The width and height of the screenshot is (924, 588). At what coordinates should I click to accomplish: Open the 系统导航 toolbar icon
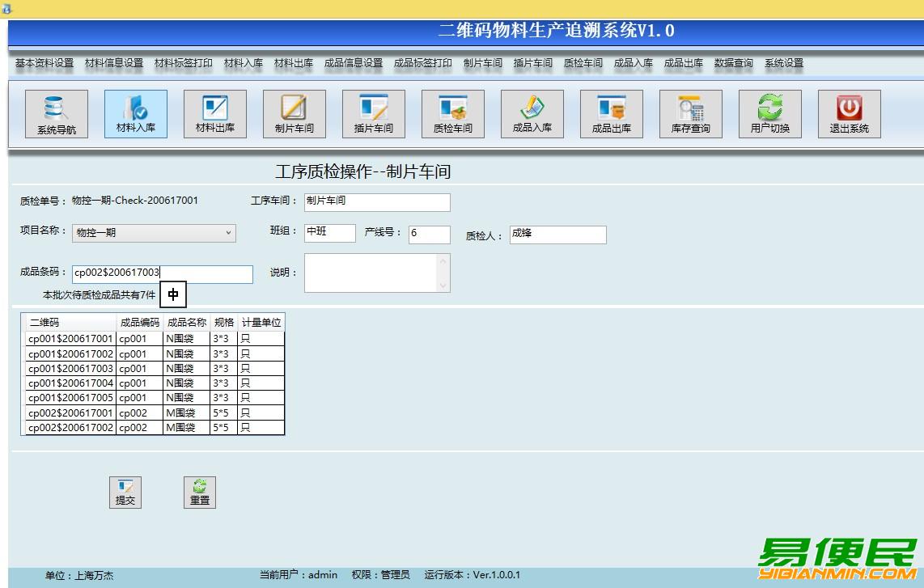[56, 114]
